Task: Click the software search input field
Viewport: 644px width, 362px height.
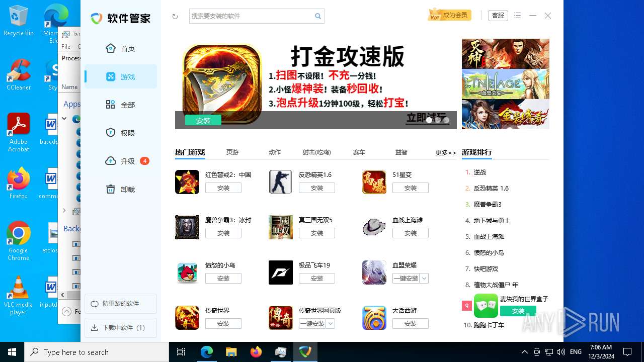Action: 251,16
